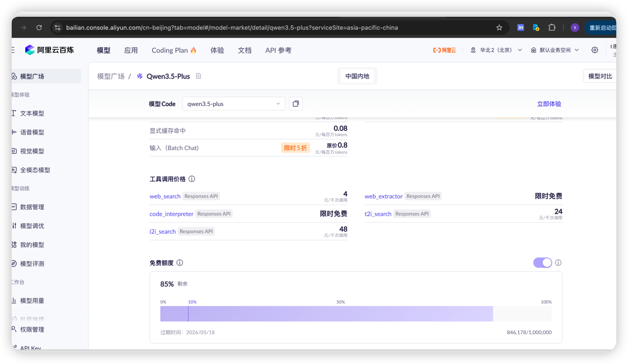
Task: Click info icon beside free quota toggle
Action: (558, 263)
